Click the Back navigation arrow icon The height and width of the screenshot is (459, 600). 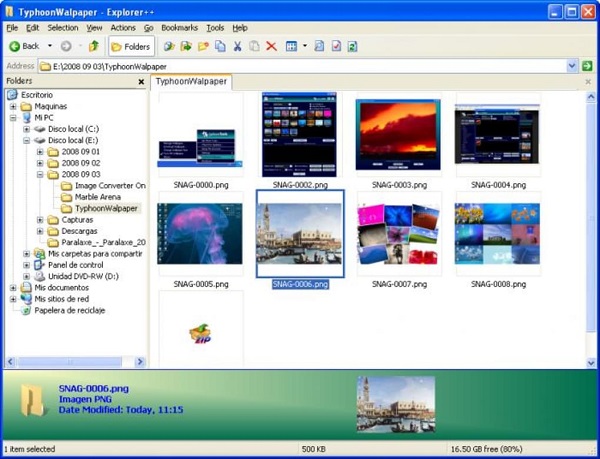(15, 46)
